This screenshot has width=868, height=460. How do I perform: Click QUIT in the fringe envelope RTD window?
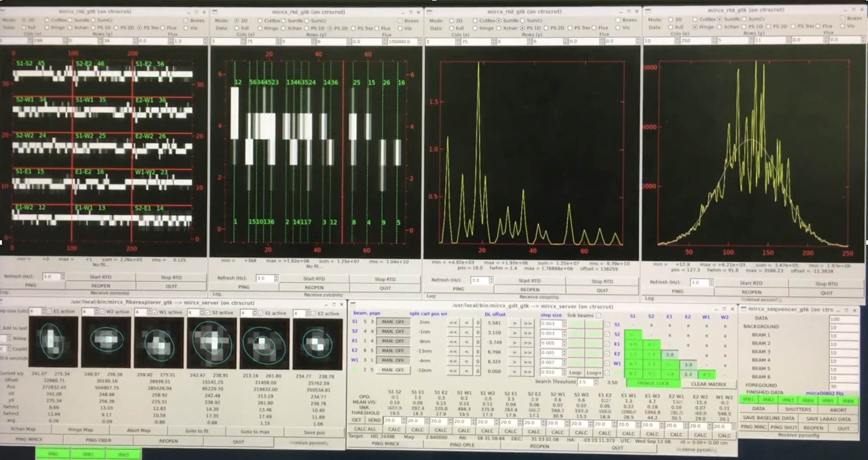coord(826,293)
